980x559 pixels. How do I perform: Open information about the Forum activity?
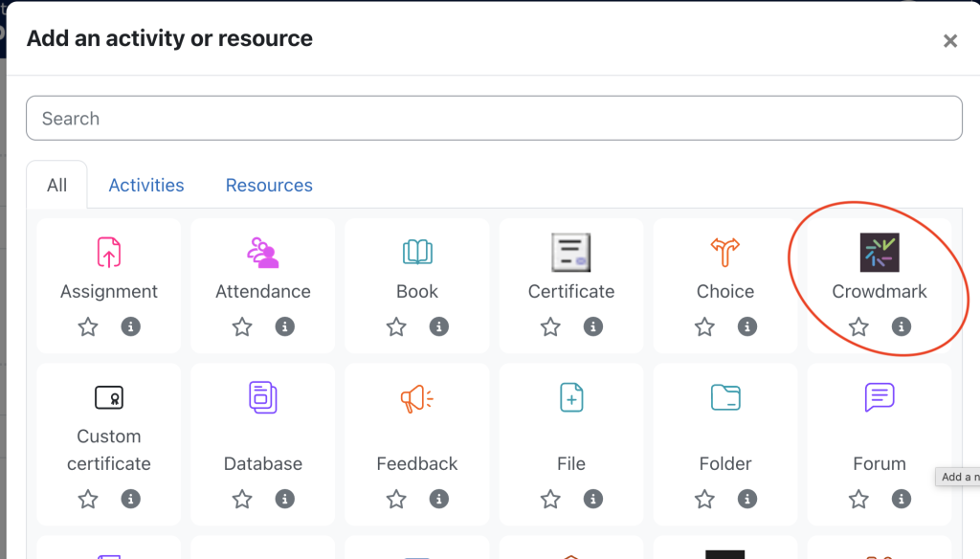click(x=902, y=499)
